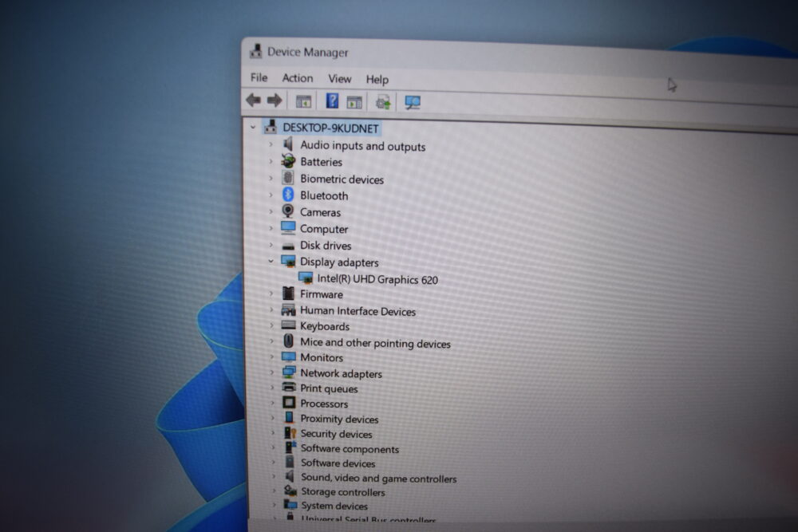Viewport: 798px width, 532px height.
Task: Click the Action pane toolbar icon
Action: (354, 102)
